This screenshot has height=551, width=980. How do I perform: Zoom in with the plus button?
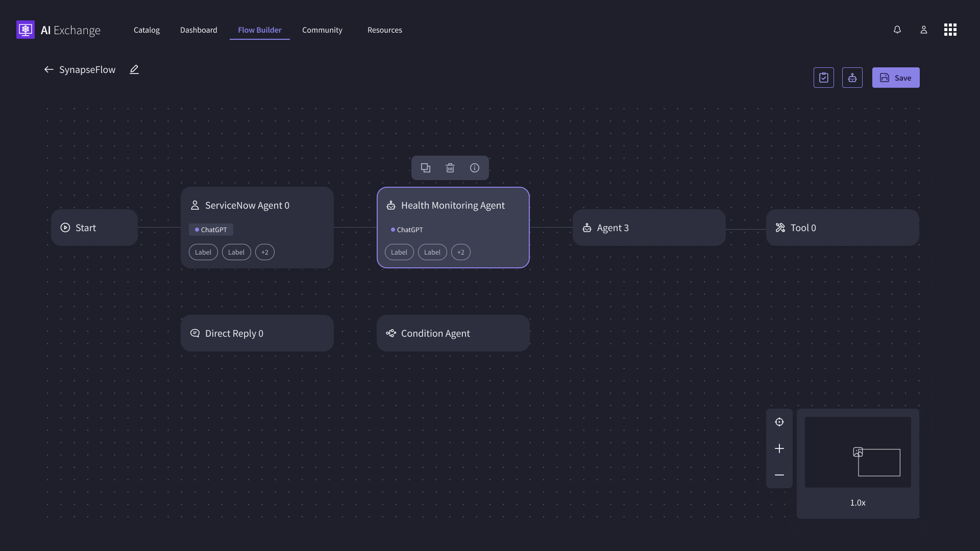click(779, 448)
